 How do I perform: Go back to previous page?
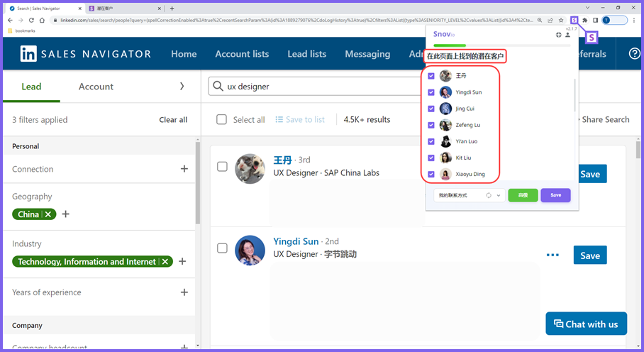point(10,20)
